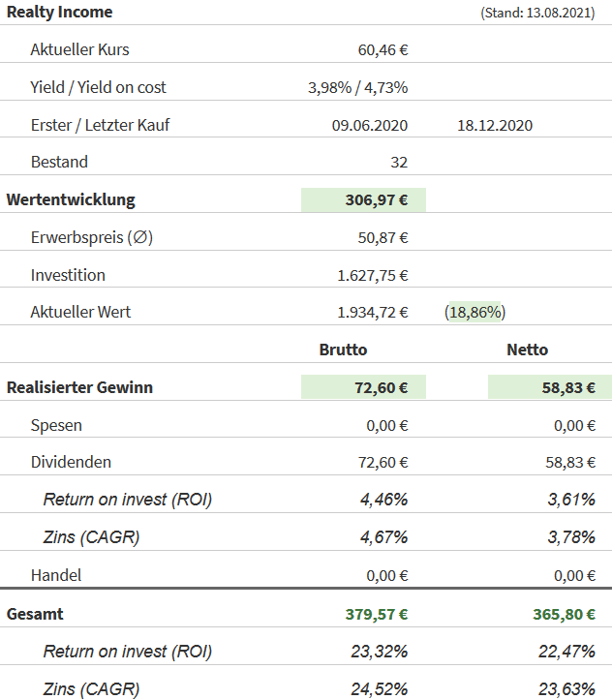The height and width of the screenshot is (700, 612).
Task: Select the 3,98% / 4,73% yield value
Action: (357, 87)
